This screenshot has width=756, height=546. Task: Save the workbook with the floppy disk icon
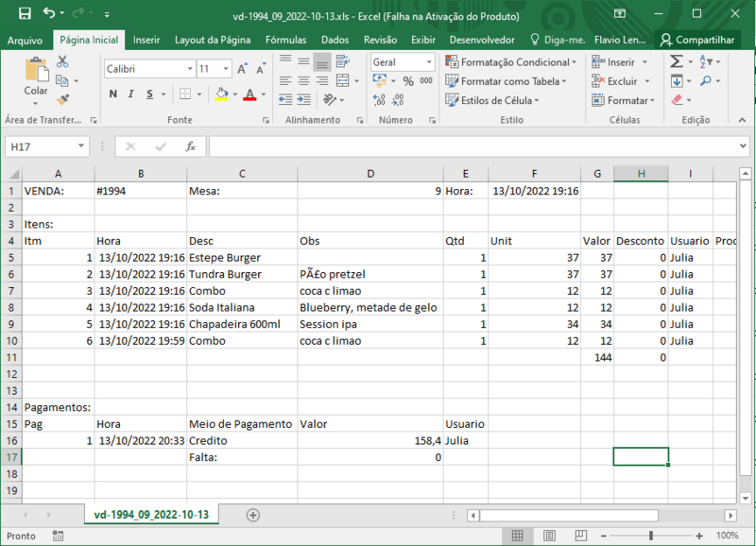pos(25,13)
